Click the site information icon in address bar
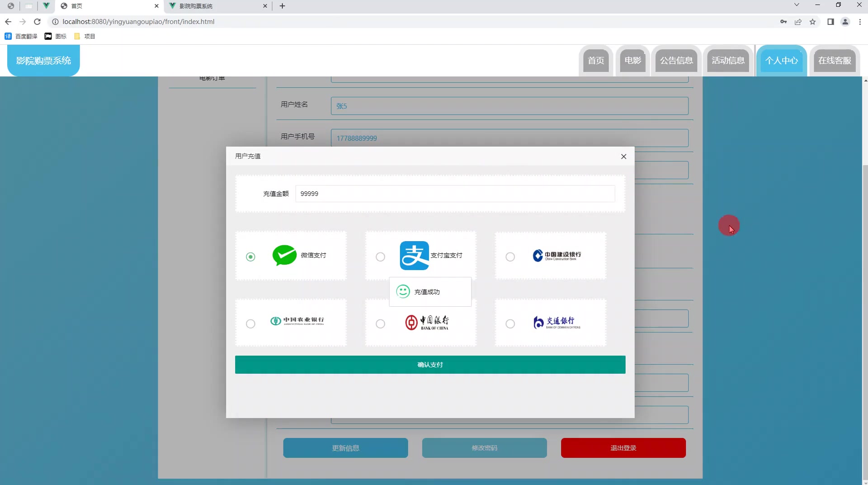The image size is (868, 485). pos(55,22)
